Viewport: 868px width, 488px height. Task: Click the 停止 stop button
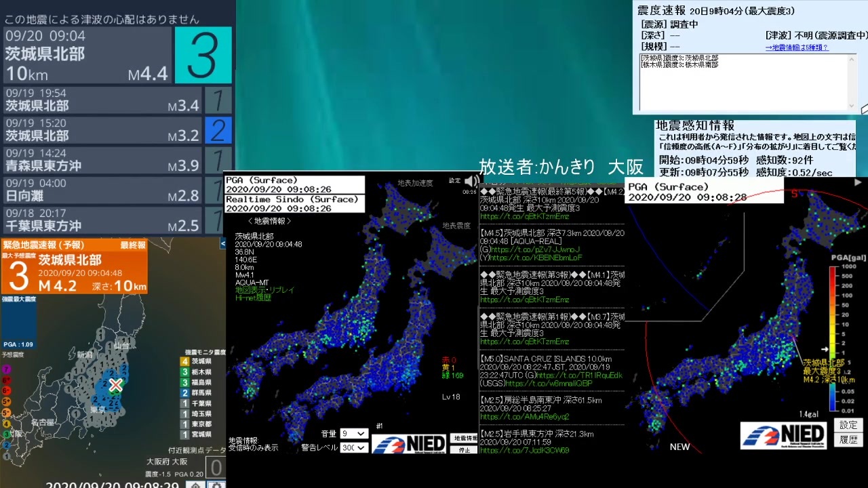465,449
